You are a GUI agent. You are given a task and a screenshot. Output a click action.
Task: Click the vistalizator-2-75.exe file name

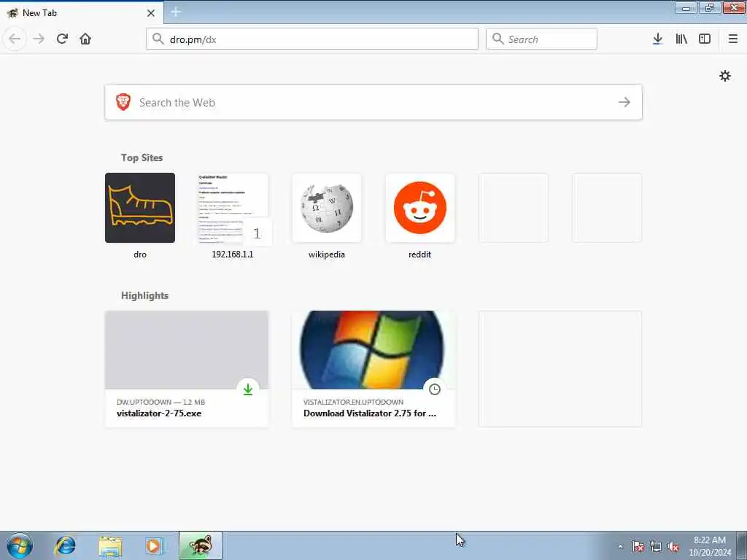[159, 413]
